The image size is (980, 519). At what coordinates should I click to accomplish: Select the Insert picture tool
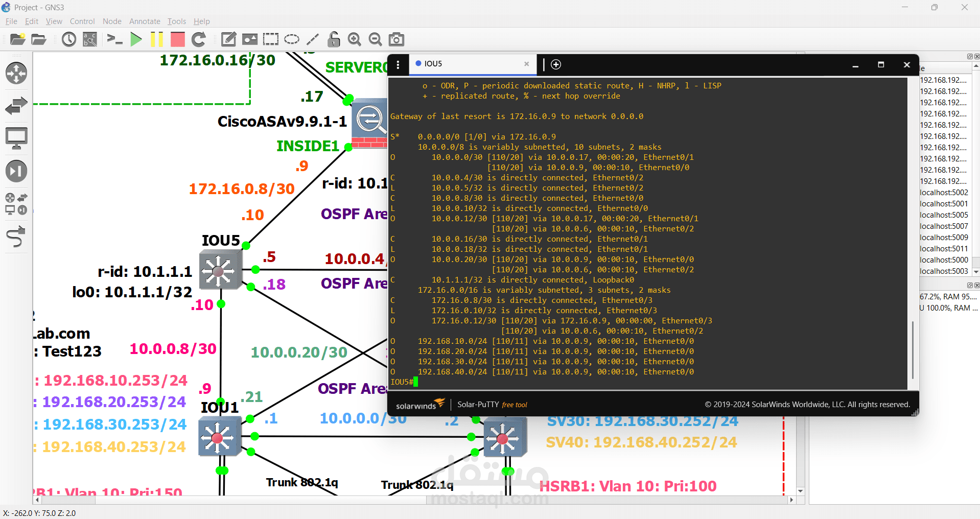(x=250, y=39)
